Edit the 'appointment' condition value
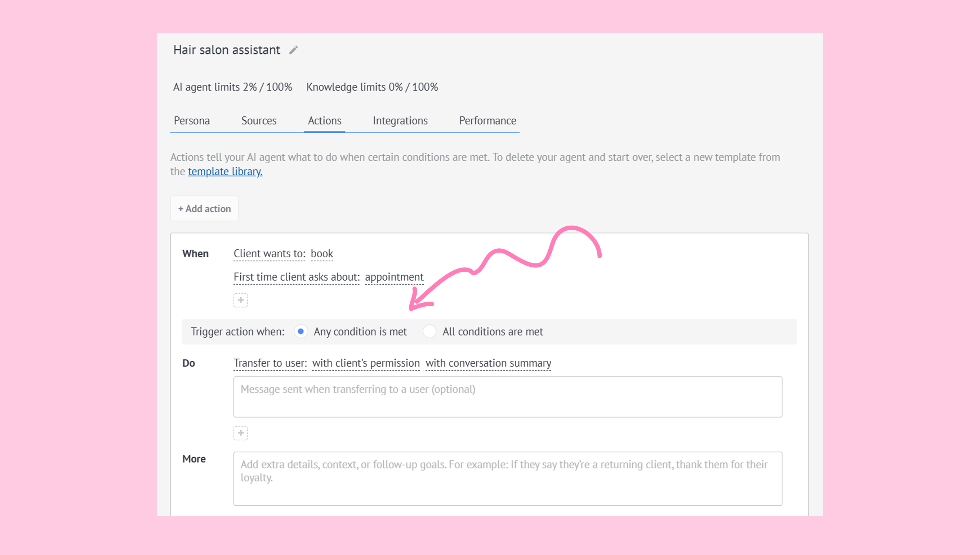The image size is (980, 555). (x=394, y=277)
